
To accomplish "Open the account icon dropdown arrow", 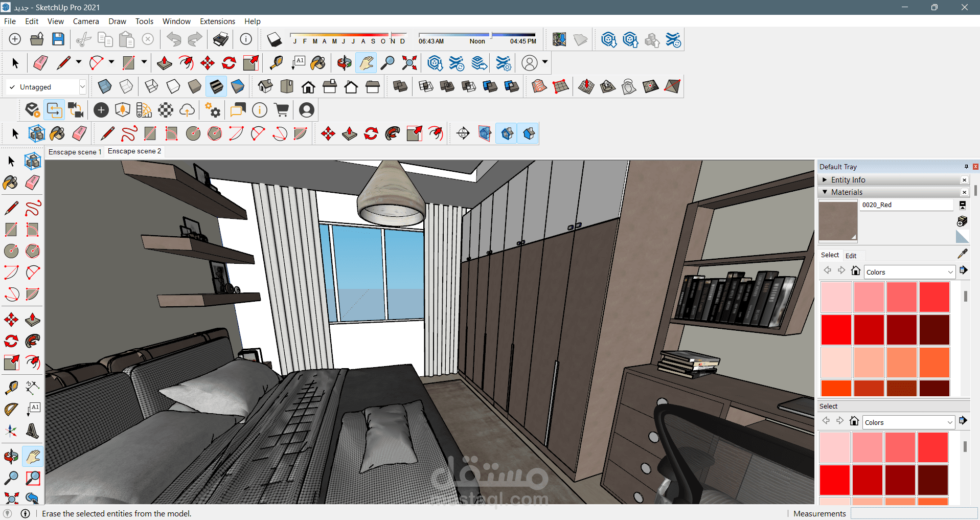I will [x=545, y=62].
